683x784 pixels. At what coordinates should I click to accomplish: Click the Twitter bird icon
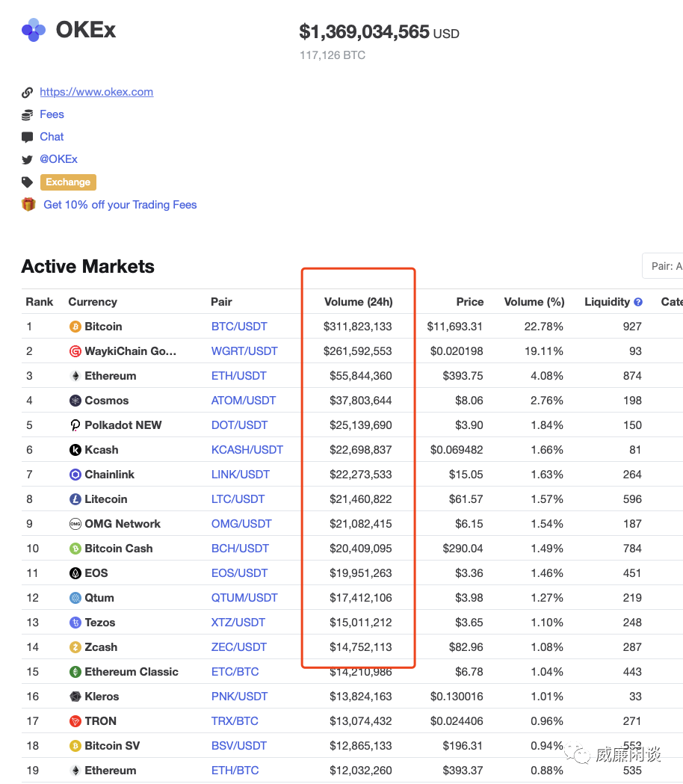(27, 159)
